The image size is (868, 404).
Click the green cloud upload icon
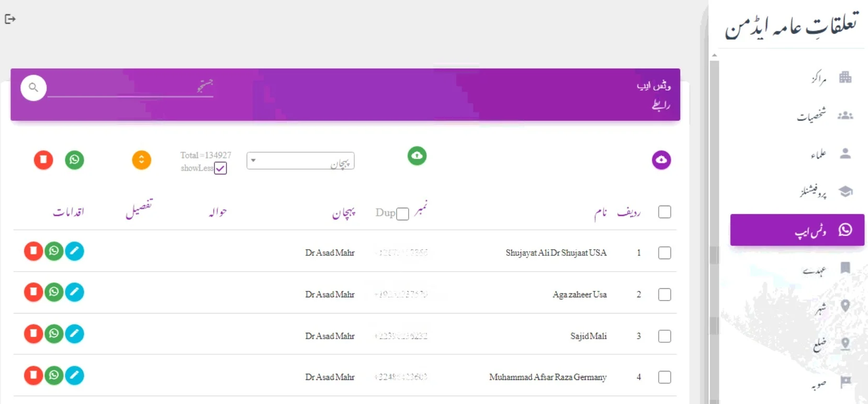click(x=417, y=156)
